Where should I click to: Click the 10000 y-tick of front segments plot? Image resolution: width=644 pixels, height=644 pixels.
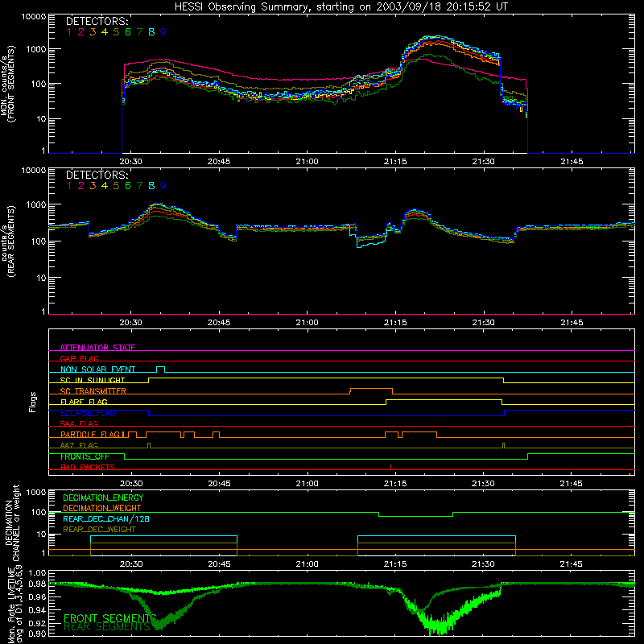[34, 17]
